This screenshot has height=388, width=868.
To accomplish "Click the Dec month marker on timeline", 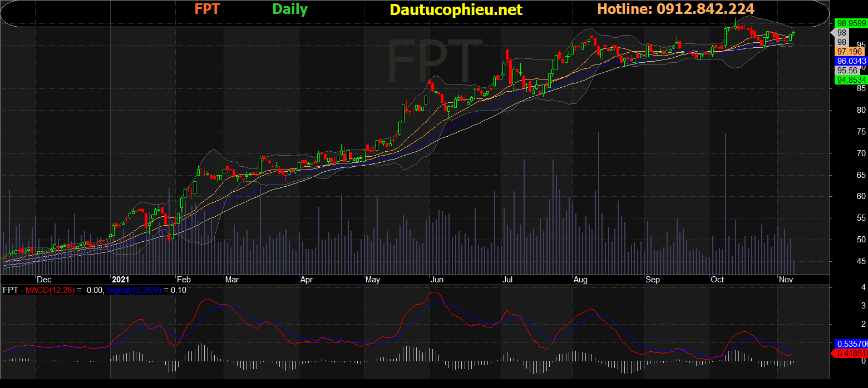I will pyautogui.click(x=43, y=280).
